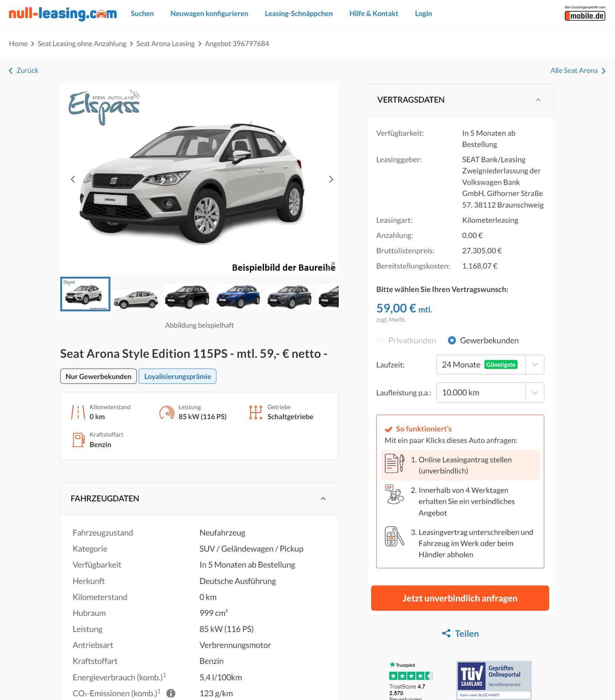Show the next car image arrow
615x700 pixels.
pyautogui.click(x=331, y=179)
